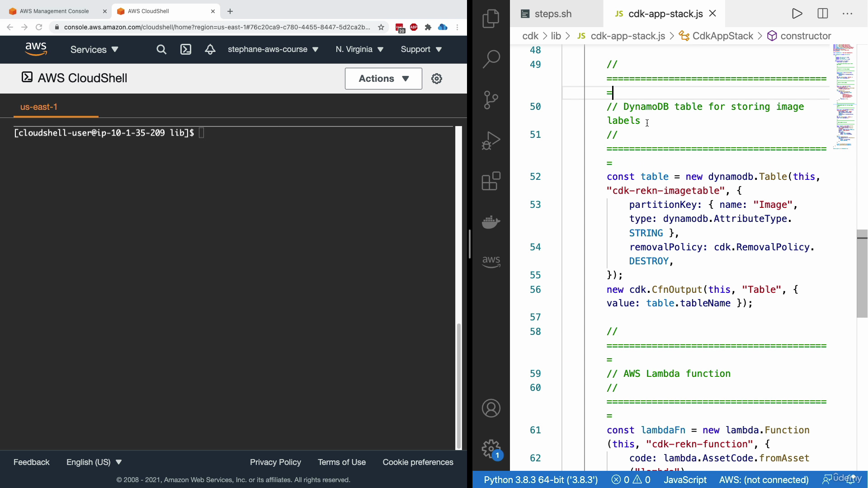Close the AWS CloudShell browser tab
The image size is (868, 488).
click(212, 11)
